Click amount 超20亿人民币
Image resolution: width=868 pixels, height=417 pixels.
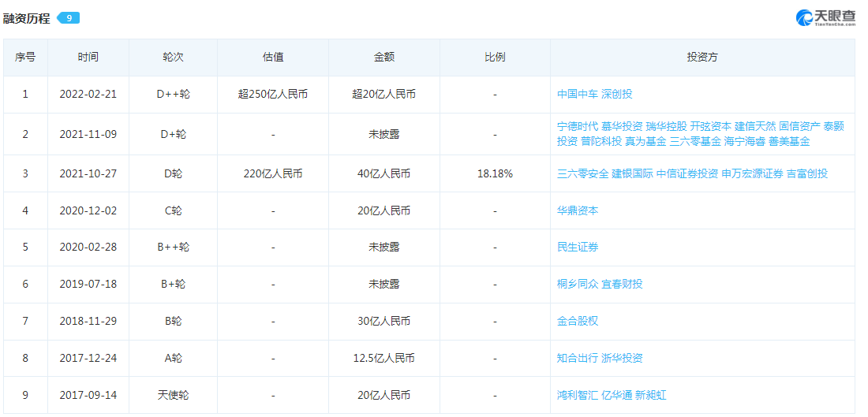pos(384,94)
